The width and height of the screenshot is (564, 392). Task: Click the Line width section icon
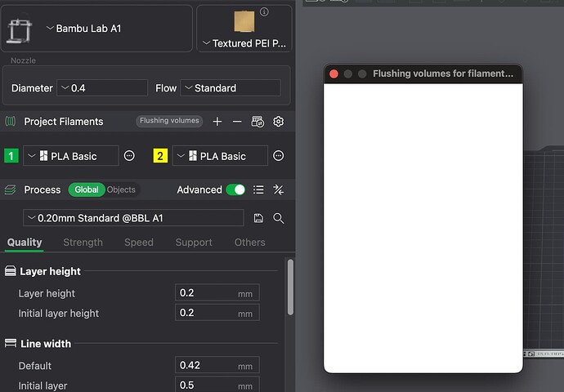pos(11,343)
